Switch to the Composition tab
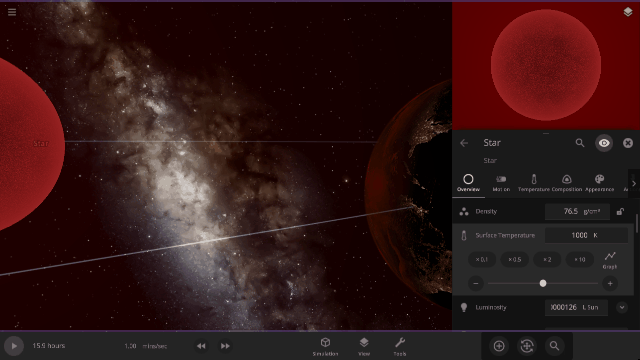The height and width of the screenshot is (360, 640). point(567,183)
